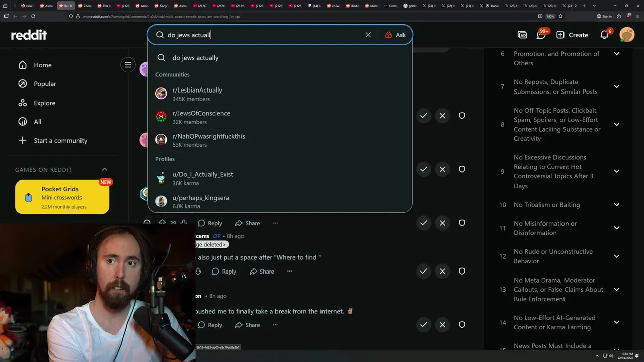Open the system tray volume icon

click(611, 355)
